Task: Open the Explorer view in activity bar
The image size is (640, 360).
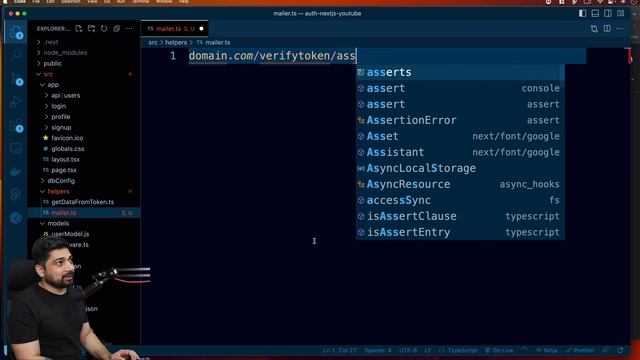Action: pyautogui.click(x=16, y=32)
